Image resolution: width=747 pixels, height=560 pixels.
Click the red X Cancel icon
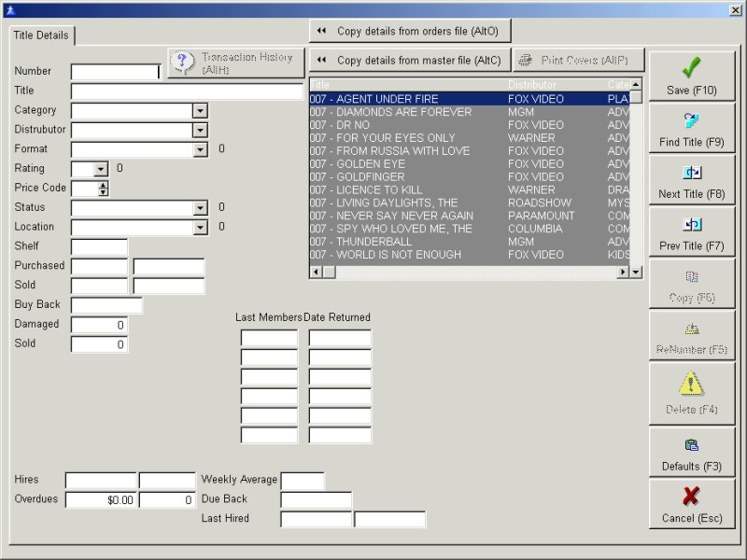pos(691,497)
